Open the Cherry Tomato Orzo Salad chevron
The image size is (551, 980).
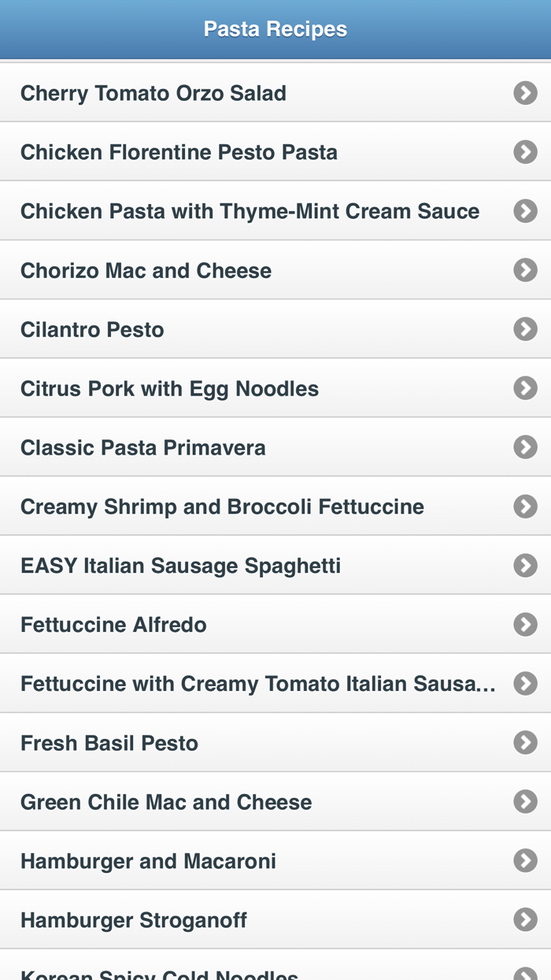(524, 93)
